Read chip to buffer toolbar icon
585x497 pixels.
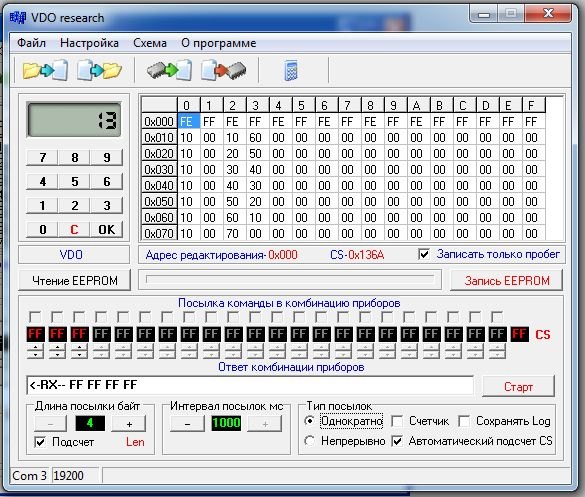[x=169, y=70]
